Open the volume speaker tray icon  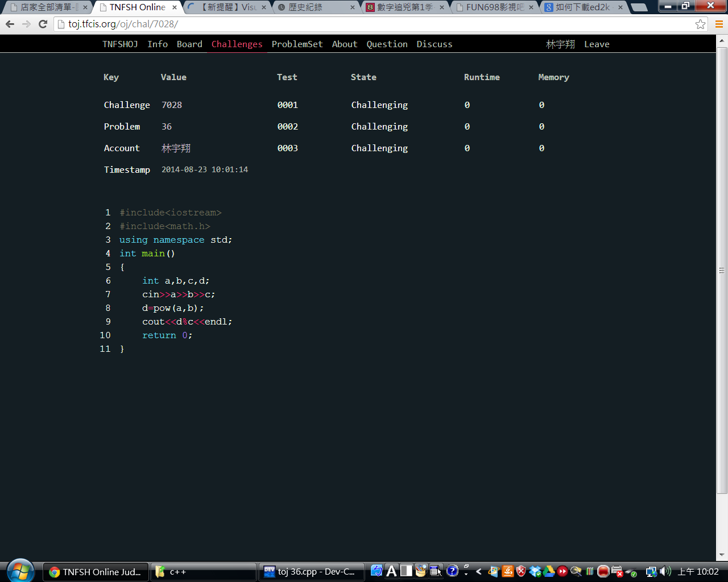(665, 572)
